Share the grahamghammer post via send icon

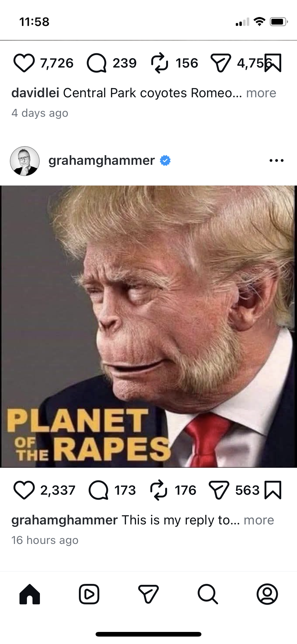coord(219,490)
